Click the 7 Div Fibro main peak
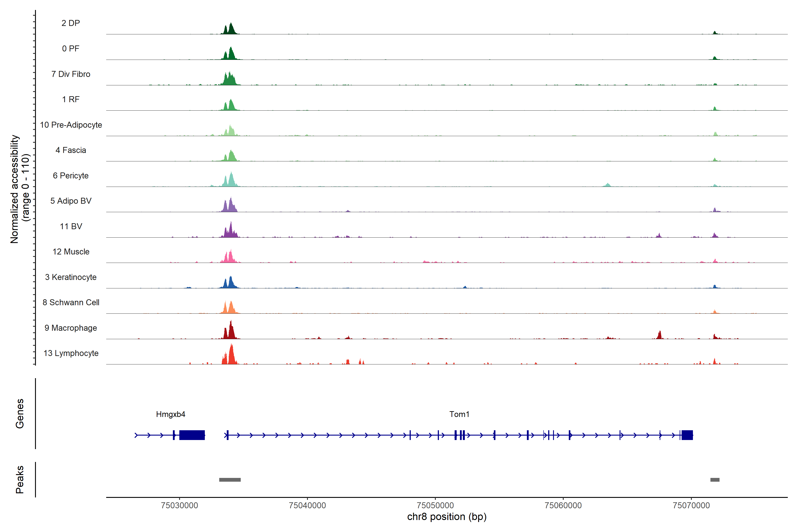 click(230, 79)
